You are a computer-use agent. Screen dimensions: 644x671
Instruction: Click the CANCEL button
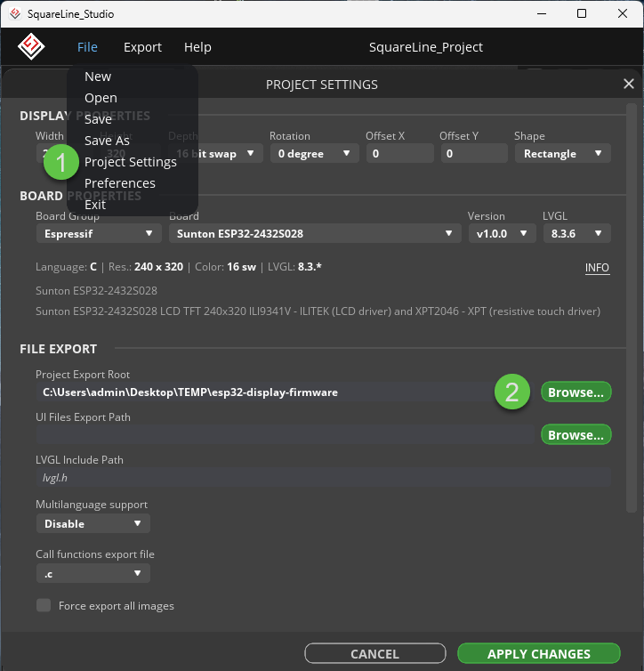375,653
